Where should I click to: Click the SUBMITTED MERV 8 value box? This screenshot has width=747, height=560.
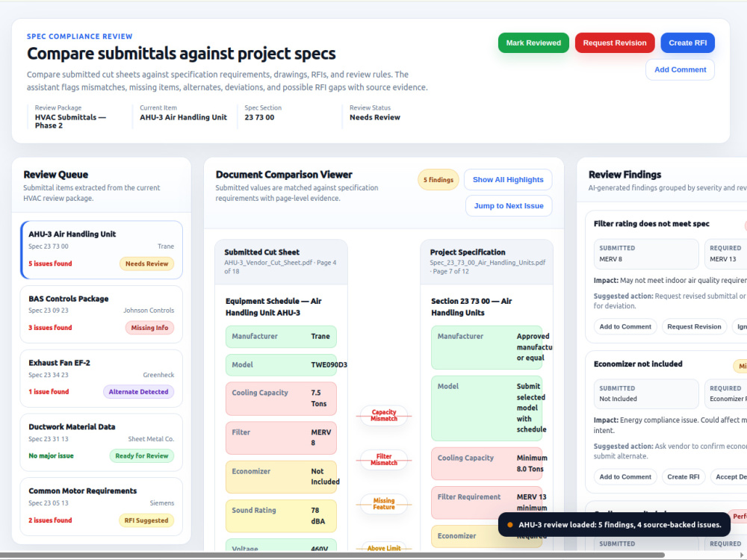[646, 254]
